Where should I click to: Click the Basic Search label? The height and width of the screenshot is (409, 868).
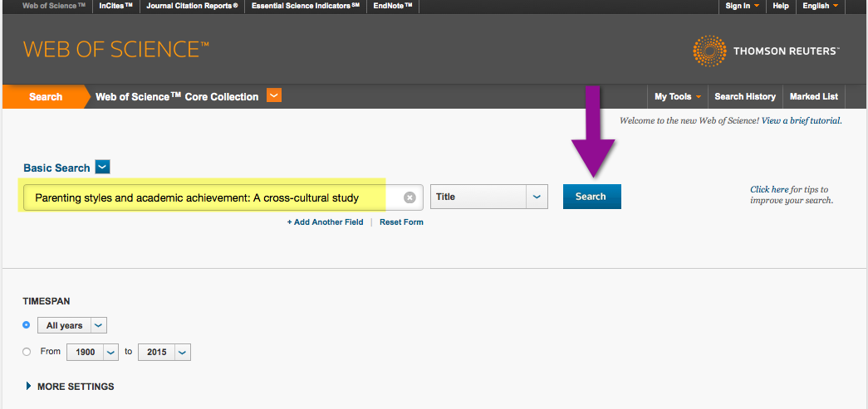click(x=56, y=168)
